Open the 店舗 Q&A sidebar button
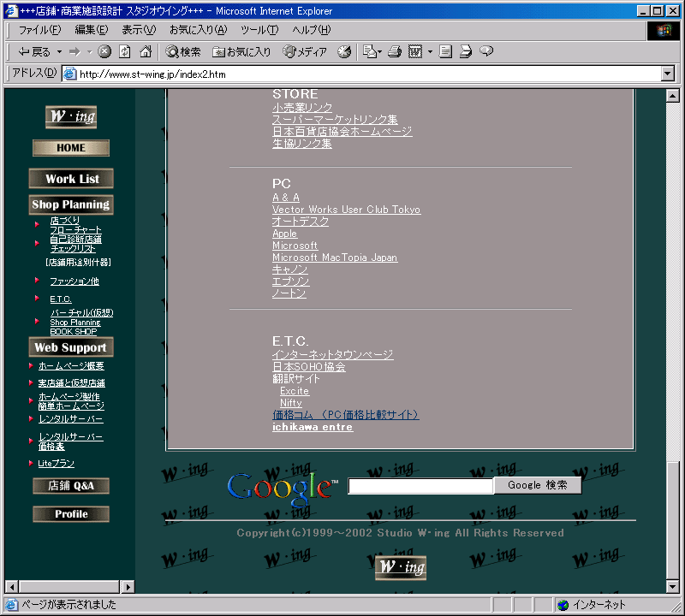The height and width of the screenshot is (616, 685). [x=71, y=486]
